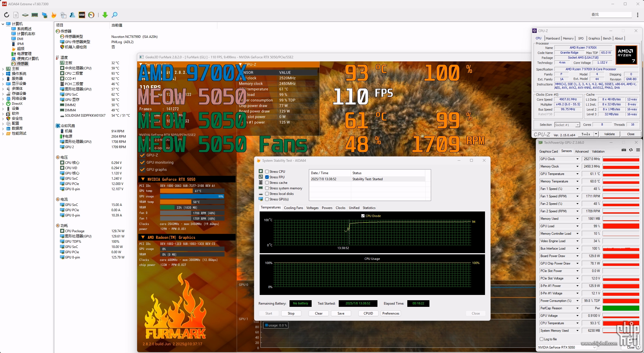644x353 pixels.
Task: Select the 计算机名称 tree item
Action: (x=26, y=34)
